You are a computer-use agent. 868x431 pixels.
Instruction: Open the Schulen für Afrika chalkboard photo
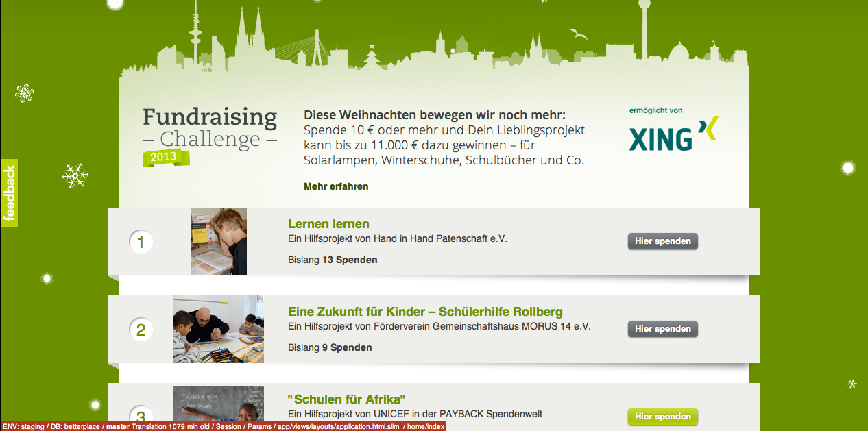point(219,408)
